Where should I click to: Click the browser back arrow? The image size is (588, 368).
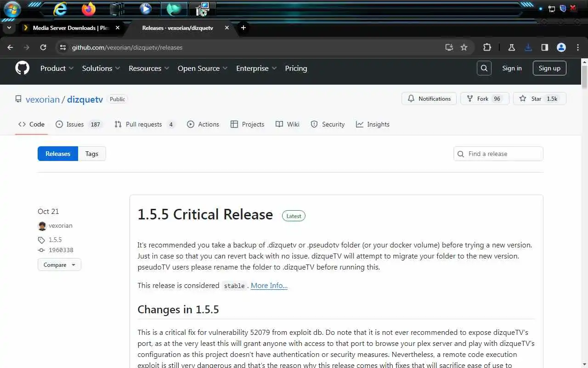pos(10,47)
